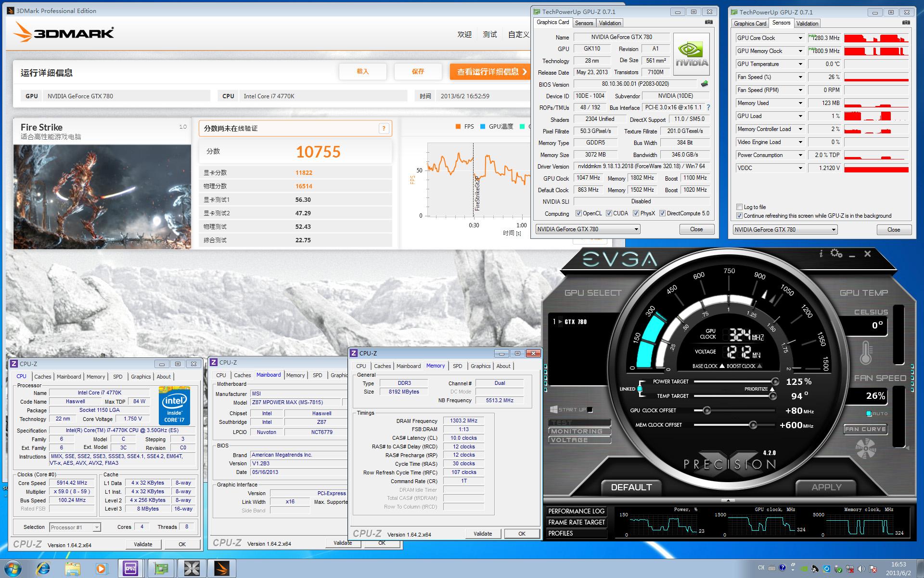The image size is (924, 578).
Task: Switch to GPU-Z taskbar icon
Action: coord(161,569)
